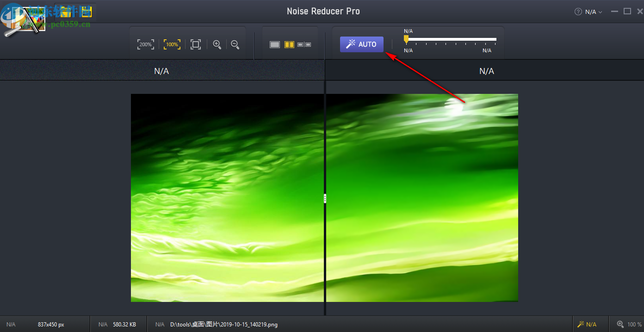
Task: Click the right denoised image preview
Action: point(422,198)
